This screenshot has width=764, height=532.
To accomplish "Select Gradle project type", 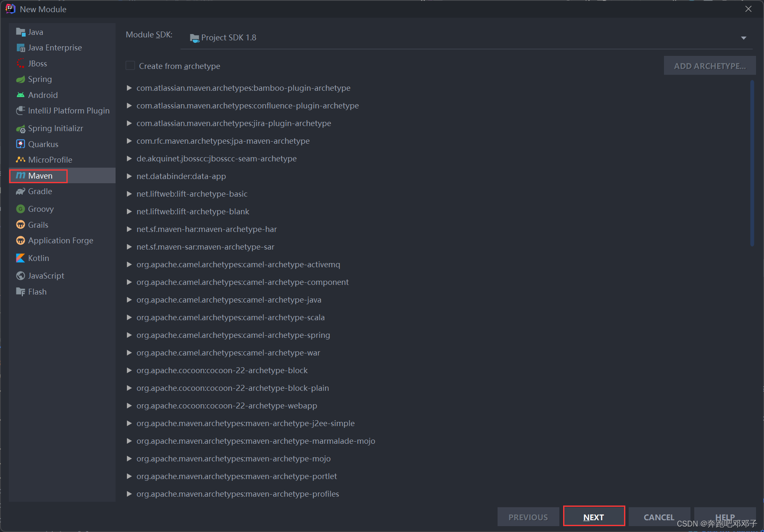I will point(62,192).
